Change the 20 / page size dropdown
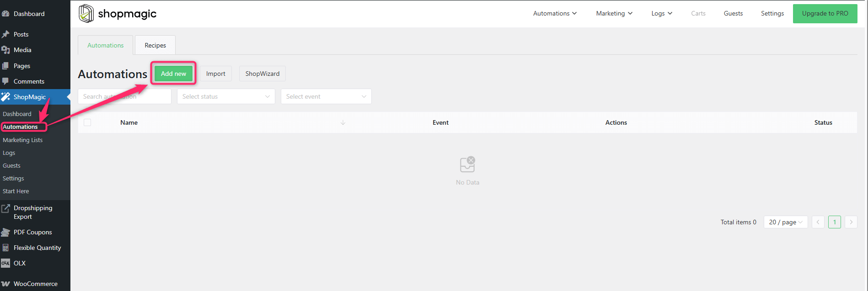868x291 pixels. point(785,222)
